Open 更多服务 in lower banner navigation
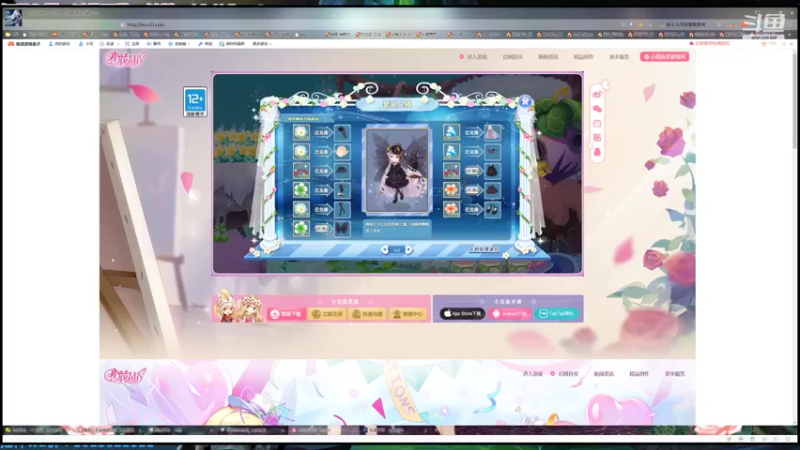Viewport: 800px width, 450px height. pyautogui.click(x=674, y=373)
